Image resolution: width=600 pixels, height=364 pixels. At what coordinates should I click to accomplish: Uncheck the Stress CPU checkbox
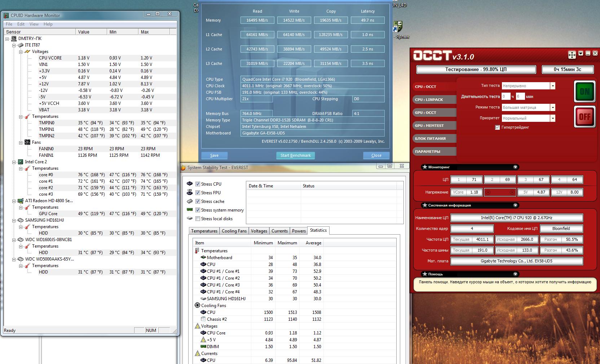(198, 184)
